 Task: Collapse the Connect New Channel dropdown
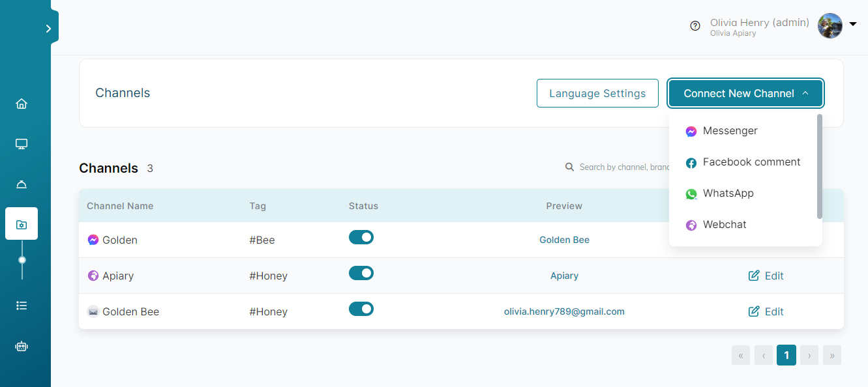(x=745, y=93)
